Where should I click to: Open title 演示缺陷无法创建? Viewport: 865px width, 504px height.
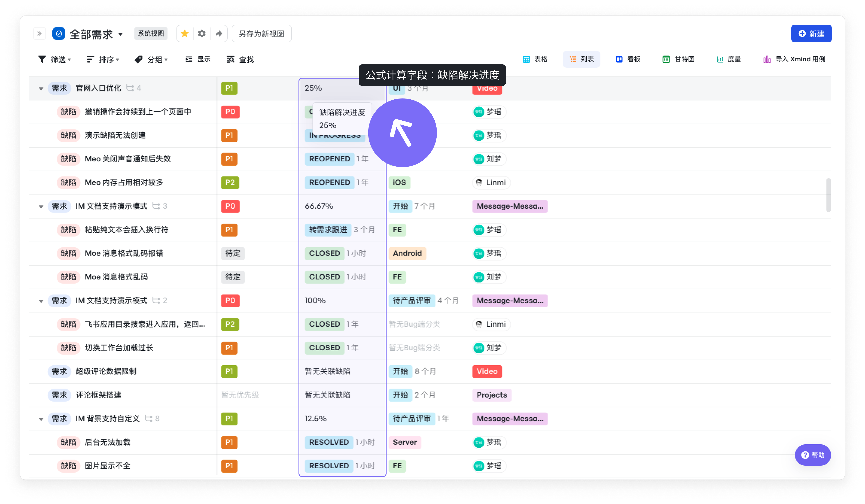point(115,135)
